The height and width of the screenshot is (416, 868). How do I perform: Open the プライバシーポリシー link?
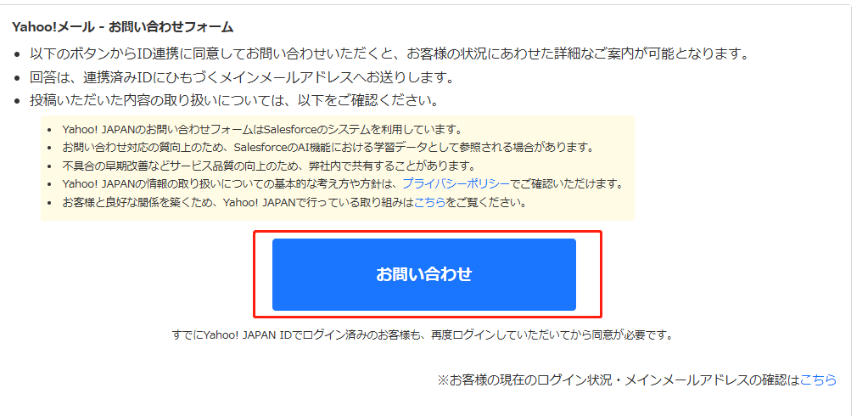(x=456, y=184)
